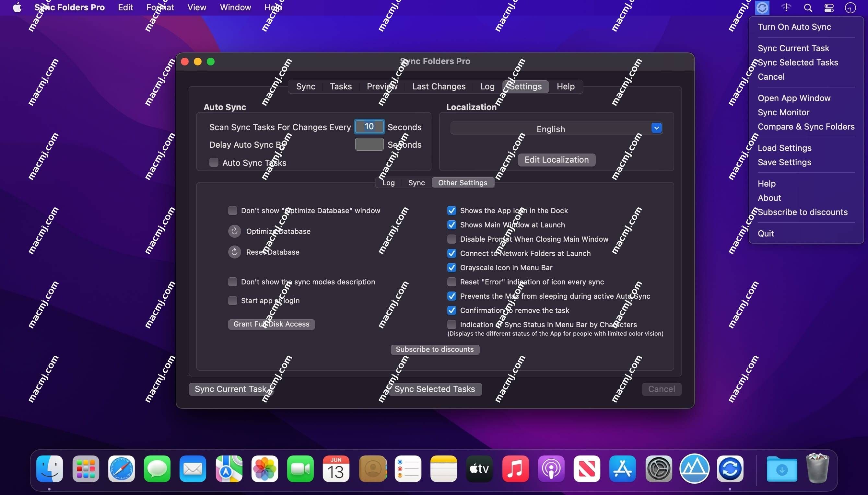Switch to the Tasks tab
Image resolution: width=868 pixels, height=495 pixels.
(x=341, y=87)
